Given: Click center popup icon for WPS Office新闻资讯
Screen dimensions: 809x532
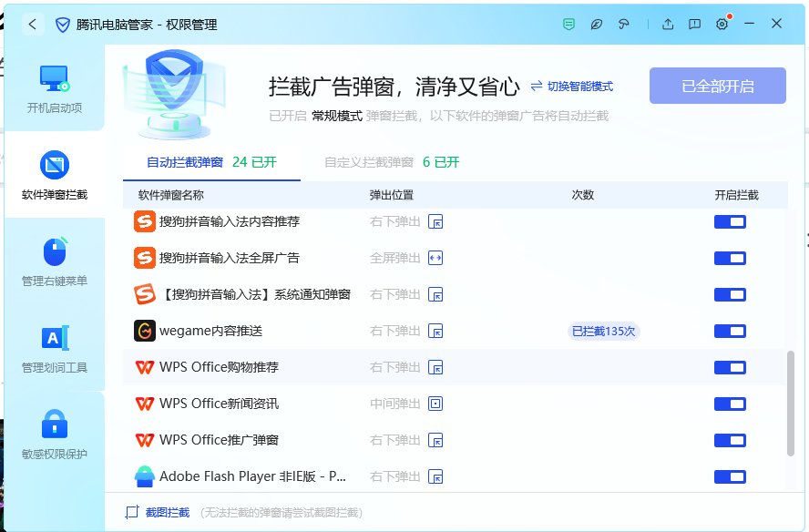Looking at the screenshot, I should point(435,404).
